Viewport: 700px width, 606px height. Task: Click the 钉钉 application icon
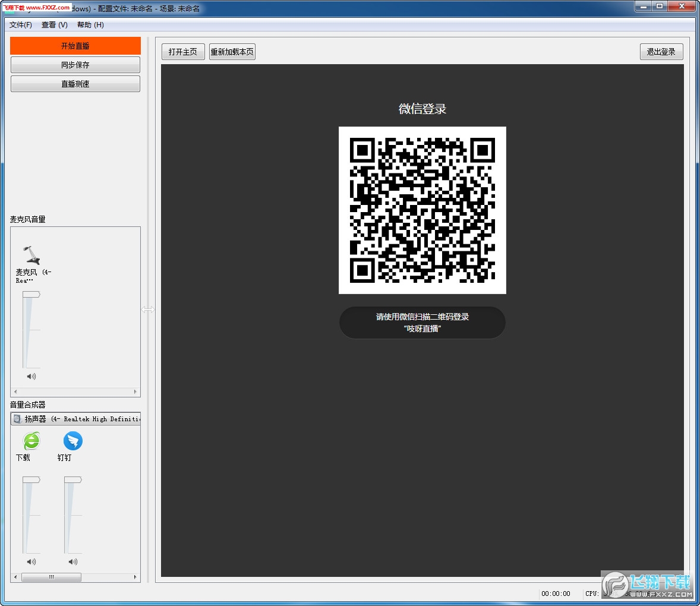click(72, 441)
